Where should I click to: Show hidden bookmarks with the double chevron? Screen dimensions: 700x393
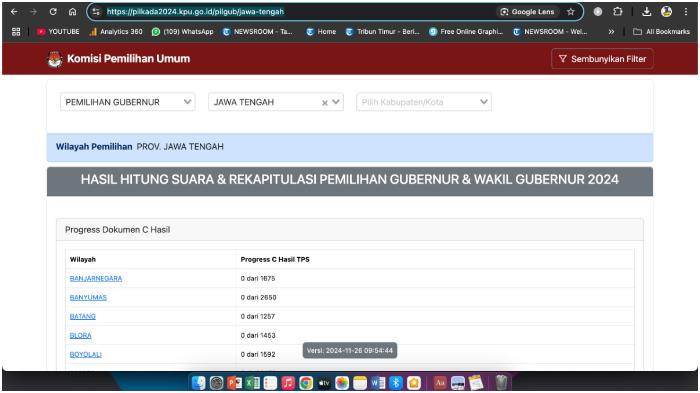click(611, 32)
